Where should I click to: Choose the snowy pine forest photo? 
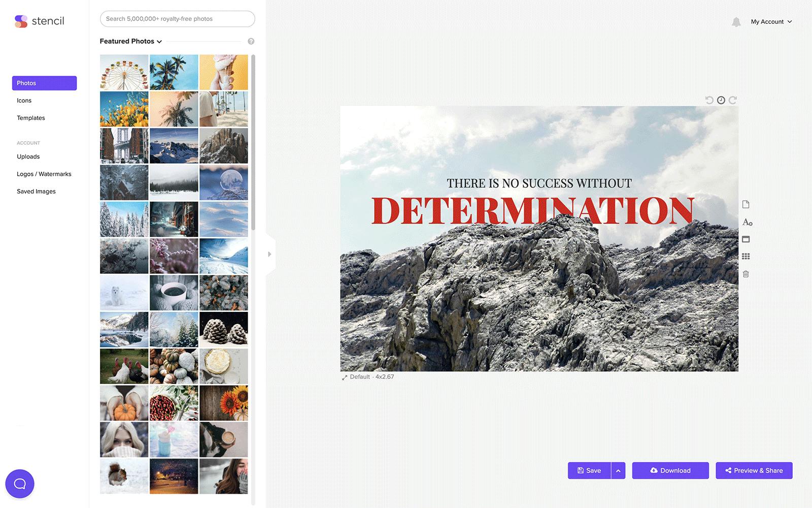(x=124, y=219)
